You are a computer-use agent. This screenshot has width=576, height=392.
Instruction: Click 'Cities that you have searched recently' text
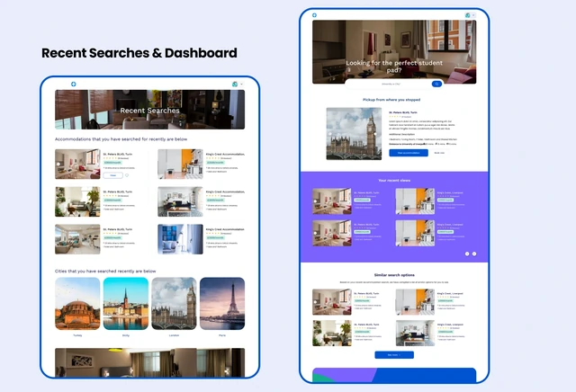point(105,272)
